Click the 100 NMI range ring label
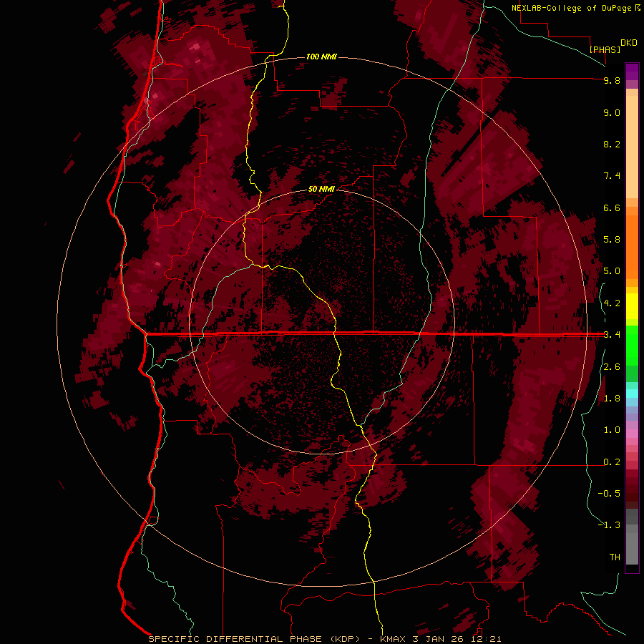Screen dimensions: 644x644 click(321, 57)
